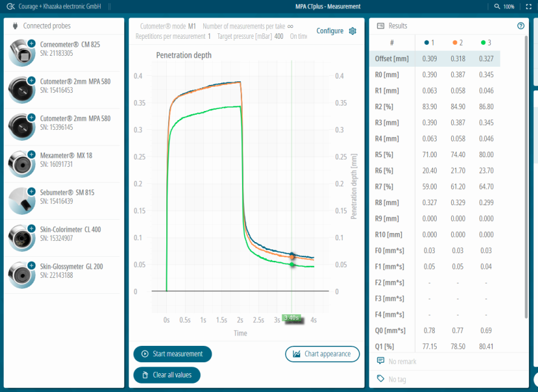Click the Penetration depth chart title
The height and width of the screenshot is (392, 538).
coord(184,55)
